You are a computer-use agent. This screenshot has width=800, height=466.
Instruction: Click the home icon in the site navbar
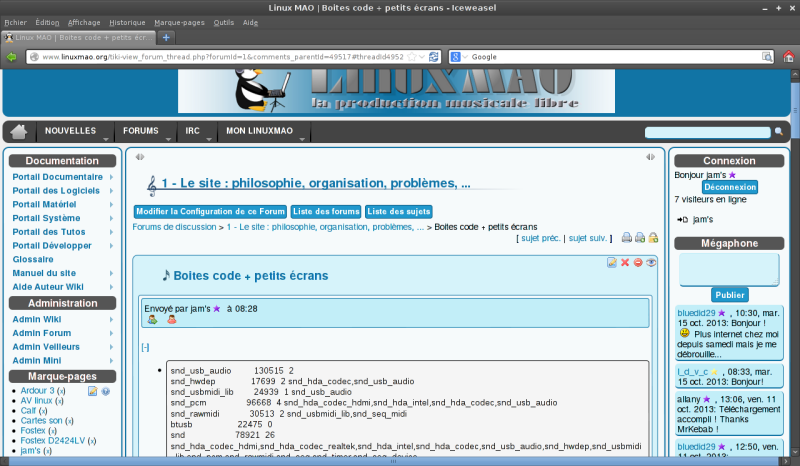coord(18,132)
